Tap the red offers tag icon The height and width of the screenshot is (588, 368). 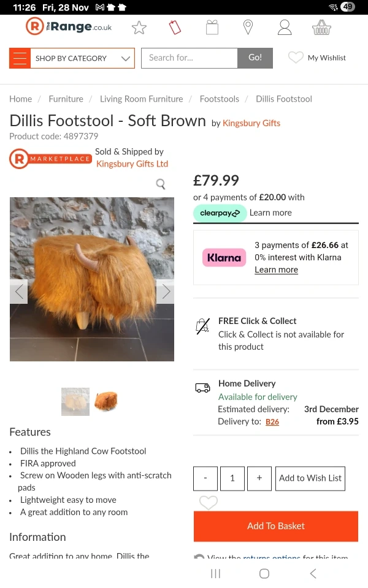(x=175, y=28)
